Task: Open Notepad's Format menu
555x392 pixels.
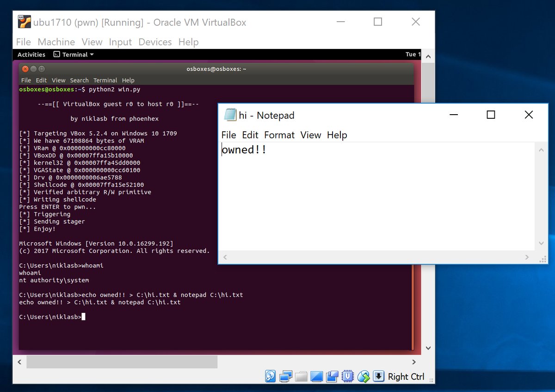Action: click(279, 135)
